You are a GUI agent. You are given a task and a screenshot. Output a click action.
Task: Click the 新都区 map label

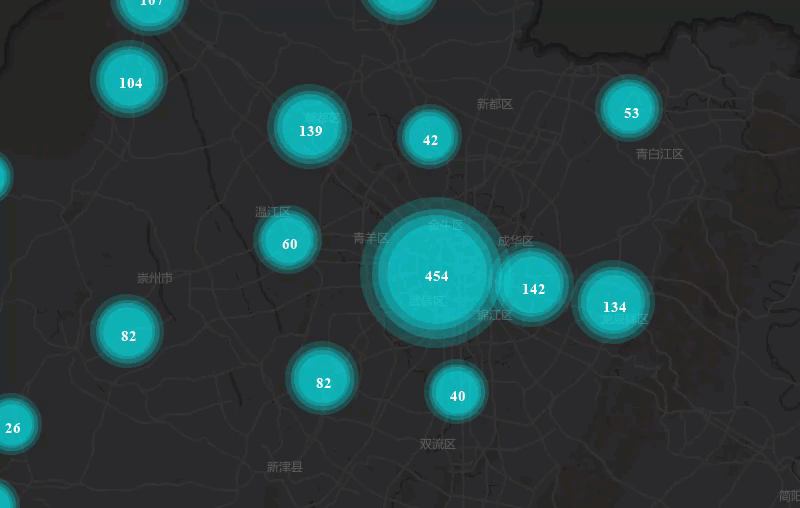pos(494,104)
